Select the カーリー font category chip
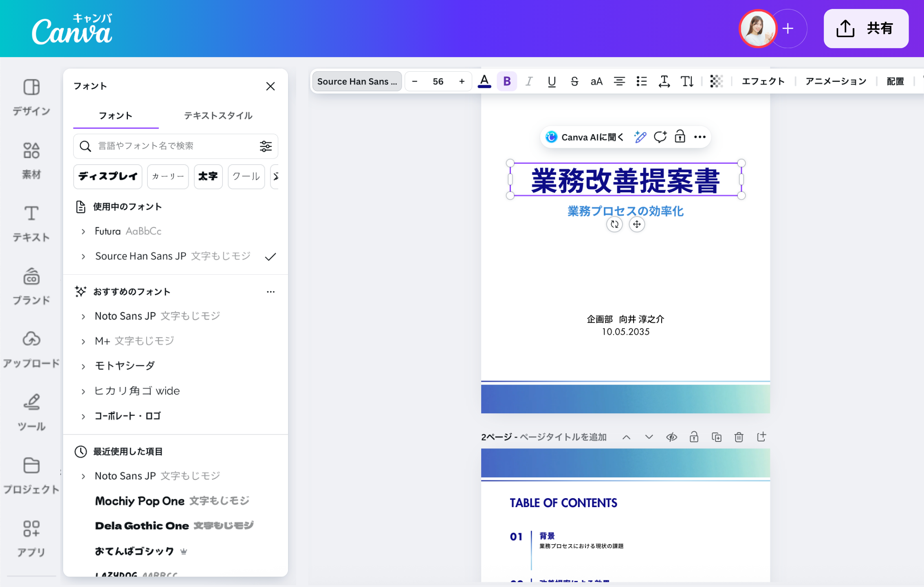This screenshot has width=924, height=587. pos(168,177)
